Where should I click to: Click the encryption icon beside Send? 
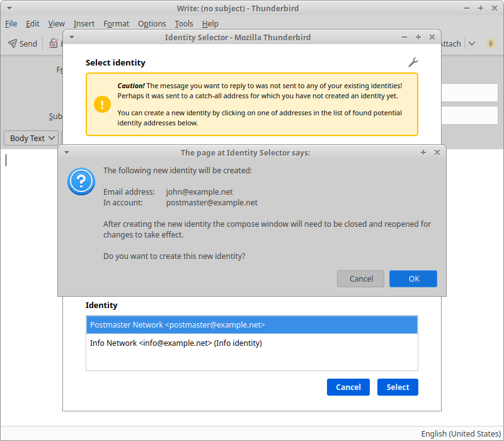54,43
